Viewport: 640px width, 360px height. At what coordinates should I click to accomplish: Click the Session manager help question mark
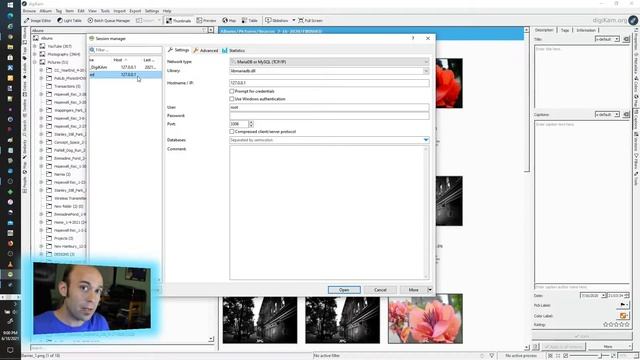tap(413, 38)
